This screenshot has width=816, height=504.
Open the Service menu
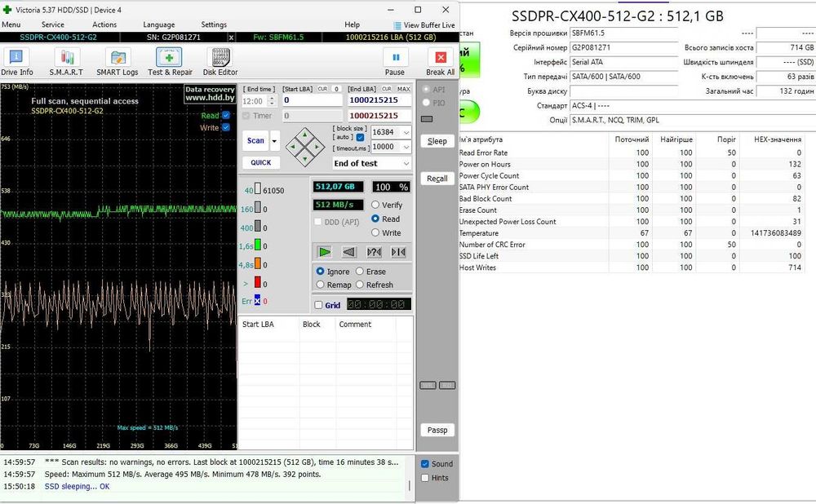tap(52, 24)
